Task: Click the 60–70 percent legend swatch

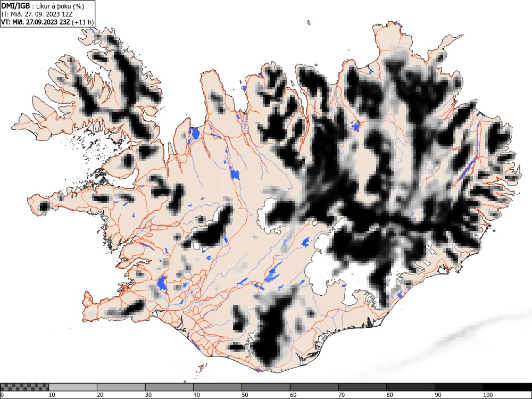Action: [314, 387]
